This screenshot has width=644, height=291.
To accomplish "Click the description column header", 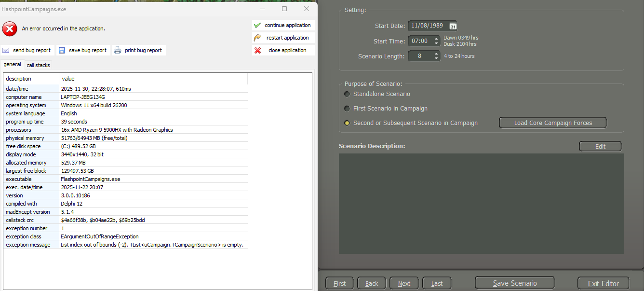I will pyautogui.click(x=31, y=79).
